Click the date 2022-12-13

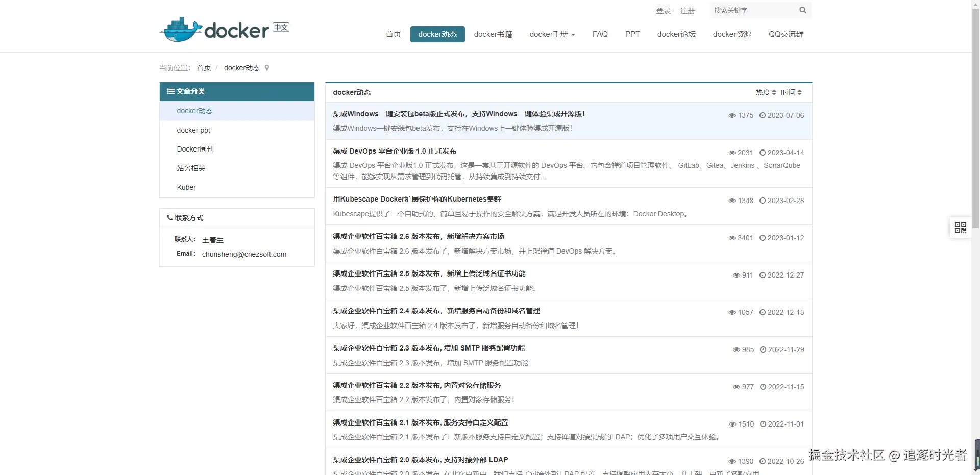tap(786, 312)
